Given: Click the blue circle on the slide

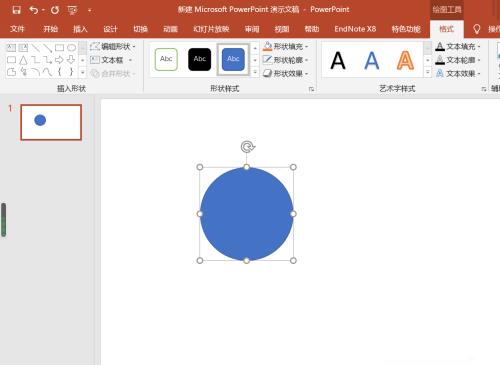Looking at the screenshot, I should point(246,214).
